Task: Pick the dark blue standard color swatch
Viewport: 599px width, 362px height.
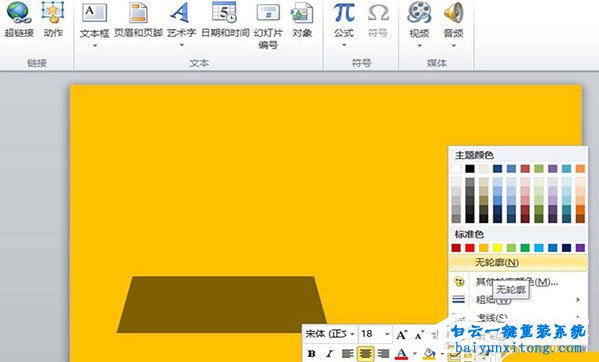Action: (x=567, y=248)
